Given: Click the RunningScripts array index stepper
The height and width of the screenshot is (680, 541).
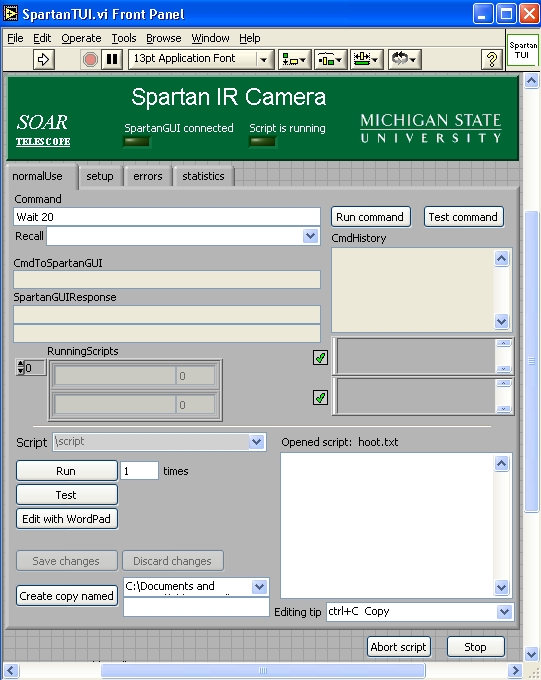Looking at the screenshot, I should (21, 368).
